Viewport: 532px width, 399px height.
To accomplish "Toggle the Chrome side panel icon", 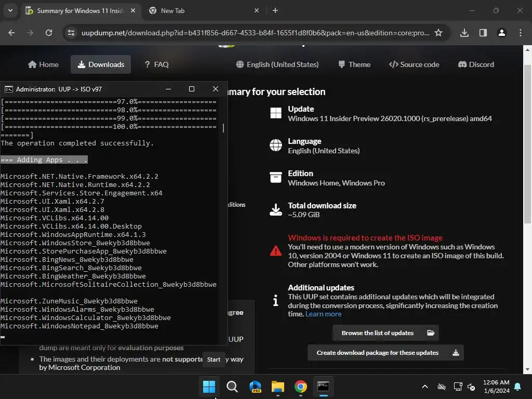I will (x=483, y=33).
